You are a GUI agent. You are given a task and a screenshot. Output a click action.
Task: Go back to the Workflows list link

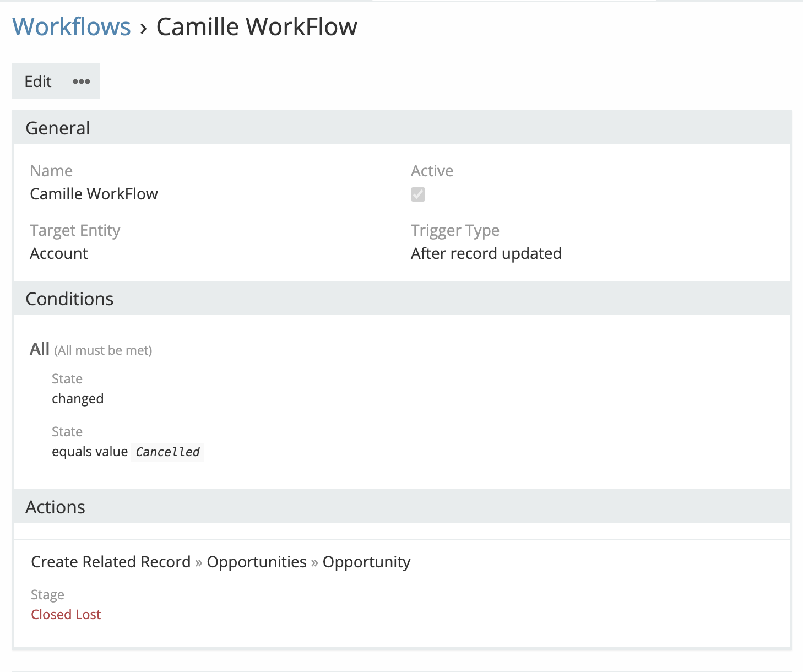coord(72,26)
